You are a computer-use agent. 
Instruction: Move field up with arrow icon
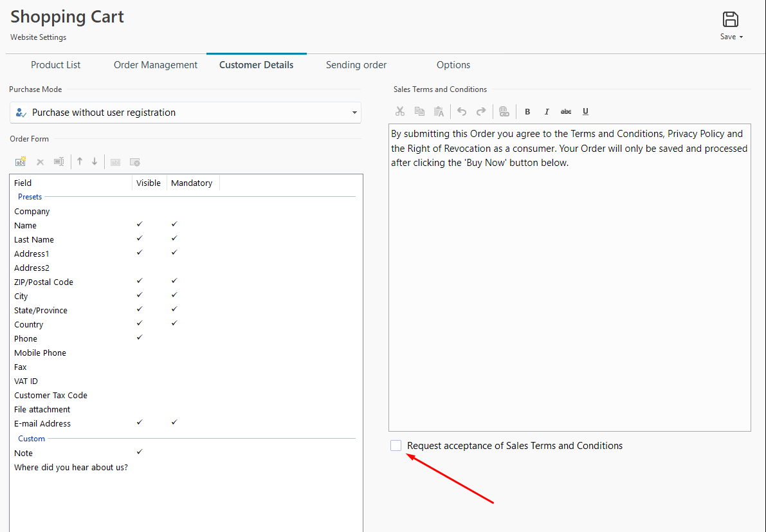(80, 161)
